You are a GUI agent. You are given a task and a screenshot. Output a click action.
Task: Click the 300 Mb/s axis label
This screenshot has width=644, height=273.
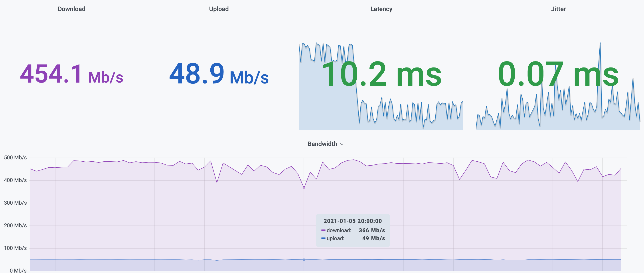(15, 203)
